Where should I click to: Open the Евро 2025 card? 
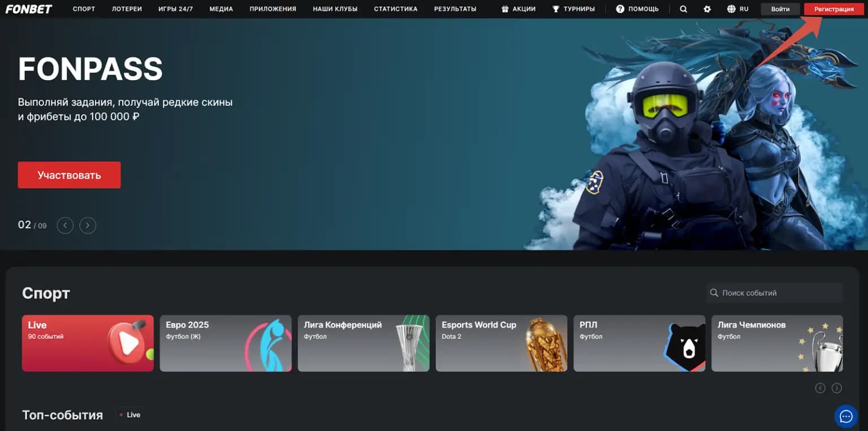pyautogui.click(x=225, y=343)
